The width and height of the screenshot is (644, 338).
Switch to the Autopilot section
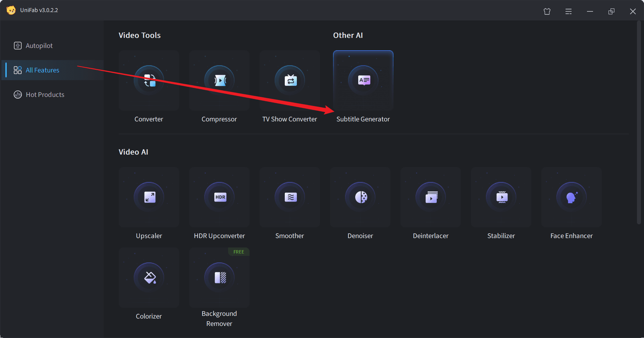(53, 46)
